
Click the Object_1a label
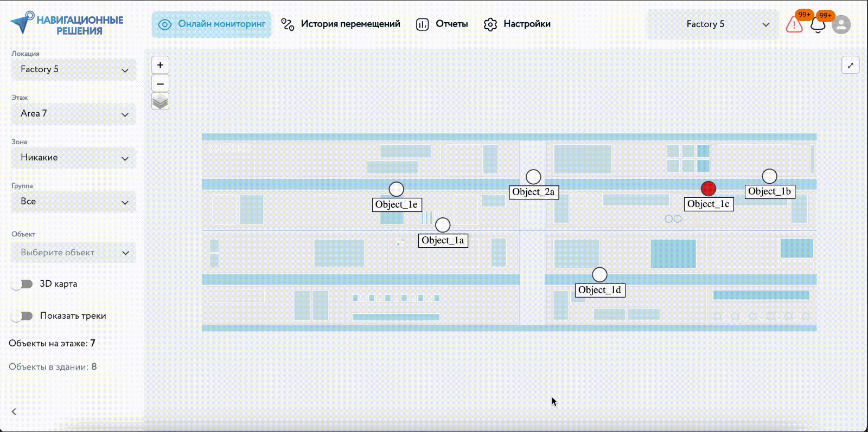(443, 241)
